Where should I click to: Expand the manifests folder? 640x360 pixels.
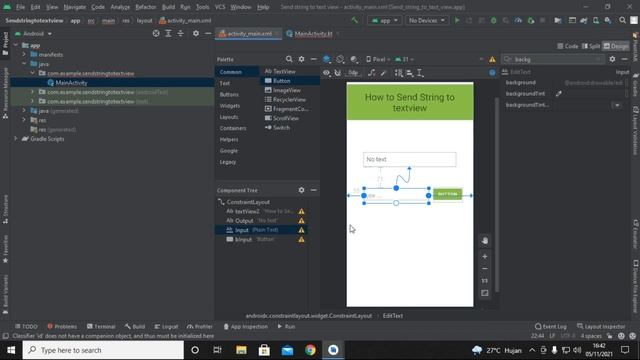tap(24, 54)
